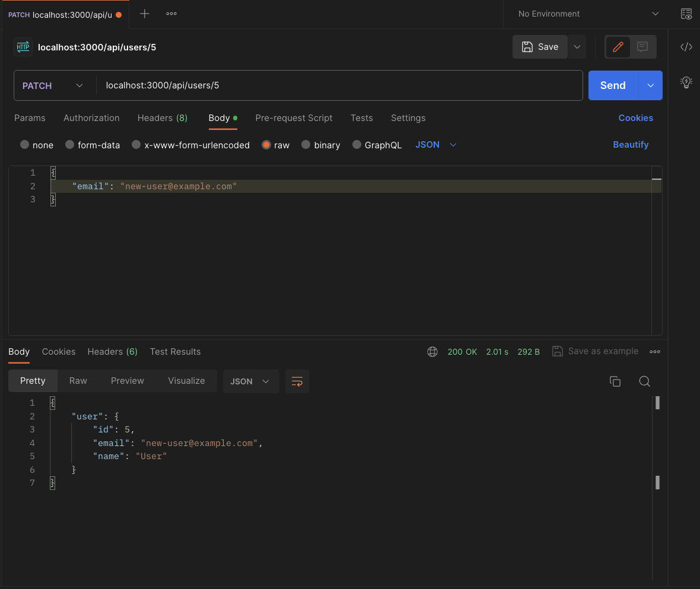Click the blue Send button
Viewport: 700px width, 589px height.
pyautogui.click(x=613, y=85)
